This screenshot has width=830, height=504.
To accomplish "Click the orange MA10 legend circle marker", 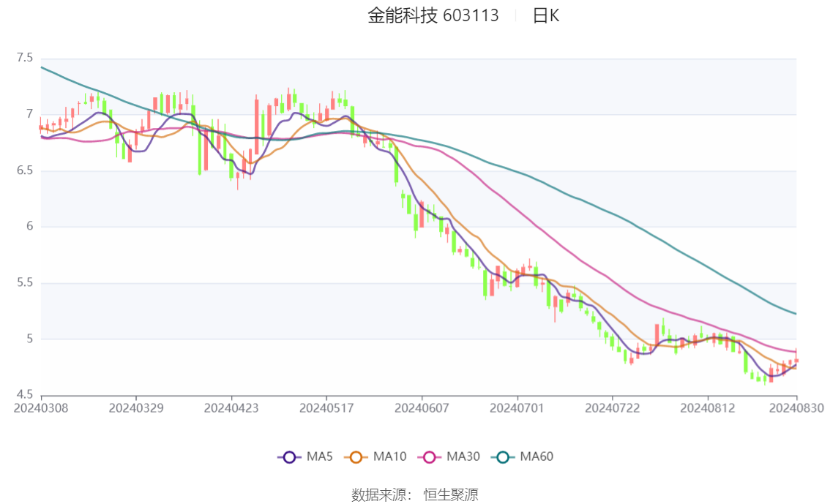I will coord(356,457).
